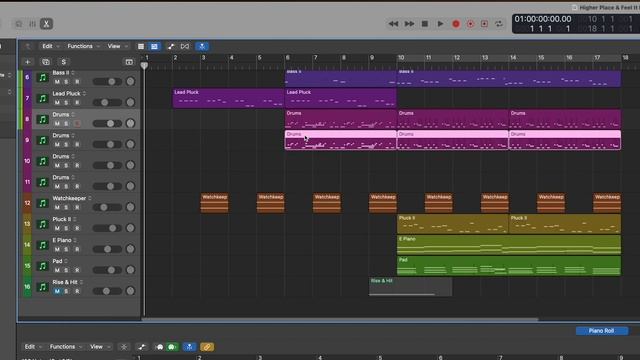Click Watchkeeper track instrument icon
Viewport: 640px width, 360px height.
tap(42, 203)
